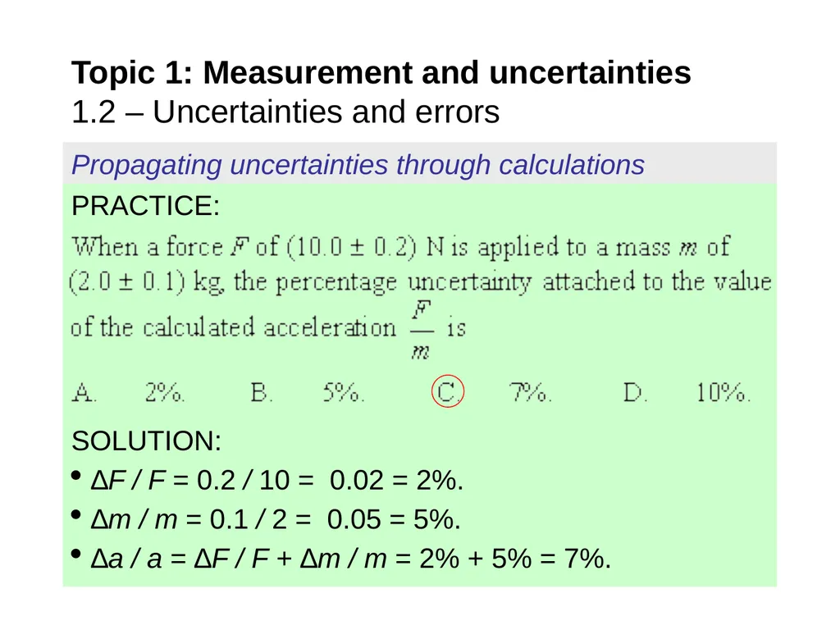Click the first bullet ΔF / F line
Screen dimensions: 840x630
tap(276, 480)
